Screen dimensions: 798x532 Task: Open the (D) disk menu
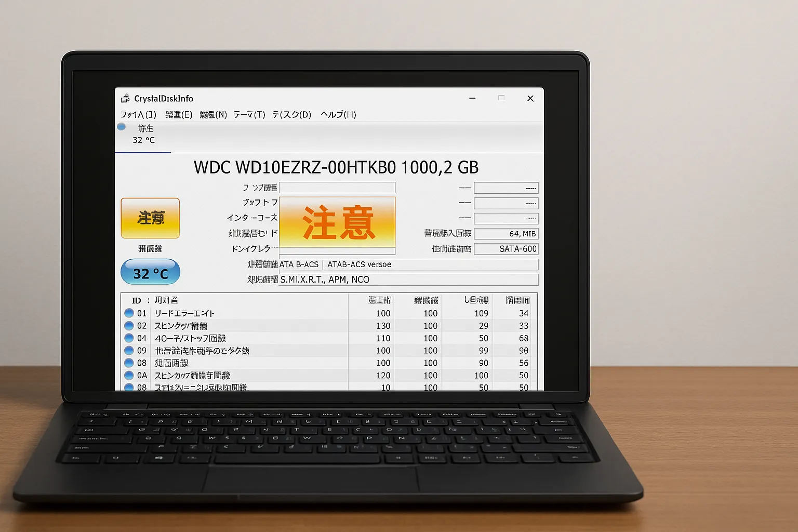292,114
